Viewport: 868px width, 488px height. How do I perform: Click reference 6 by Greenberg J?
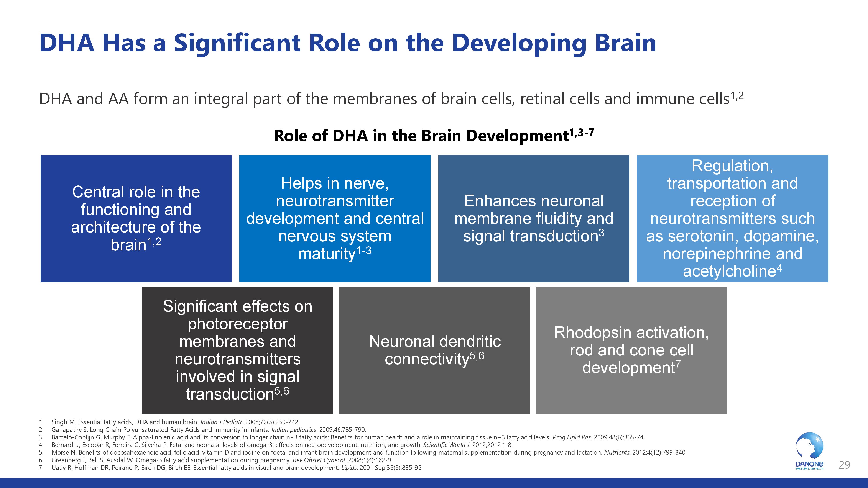[x=221, y=460]
